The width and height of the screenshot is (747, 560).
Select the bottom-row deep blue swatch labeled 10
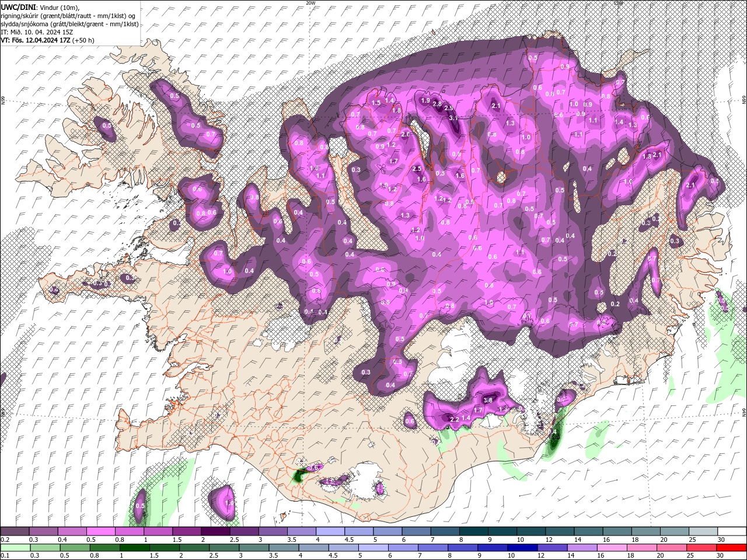tap(522, 548)
